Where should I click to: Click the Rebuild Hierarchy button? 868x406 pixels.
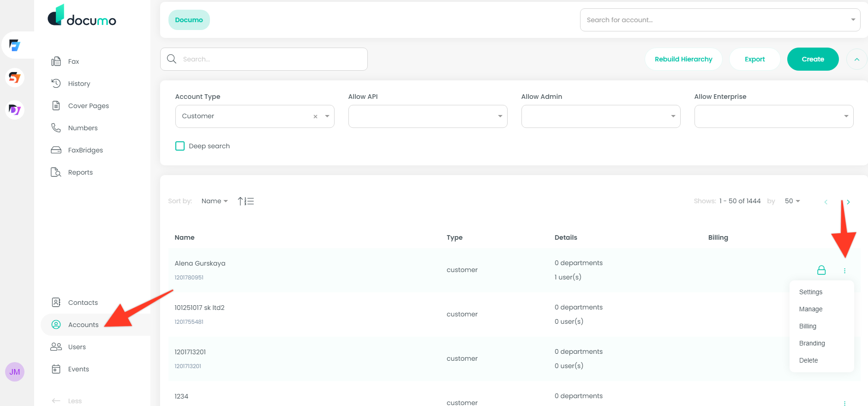tap(683, 59)
